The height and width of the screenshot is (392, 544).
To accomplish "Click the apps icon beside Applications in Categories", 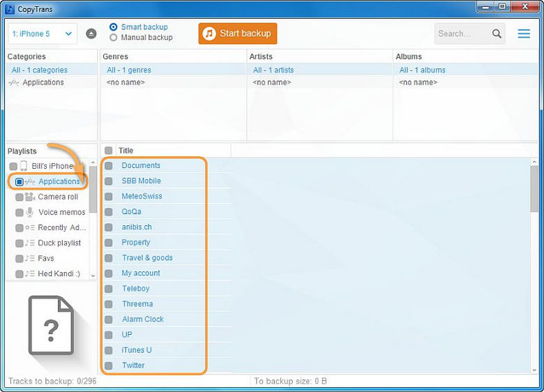I will 14,82.
